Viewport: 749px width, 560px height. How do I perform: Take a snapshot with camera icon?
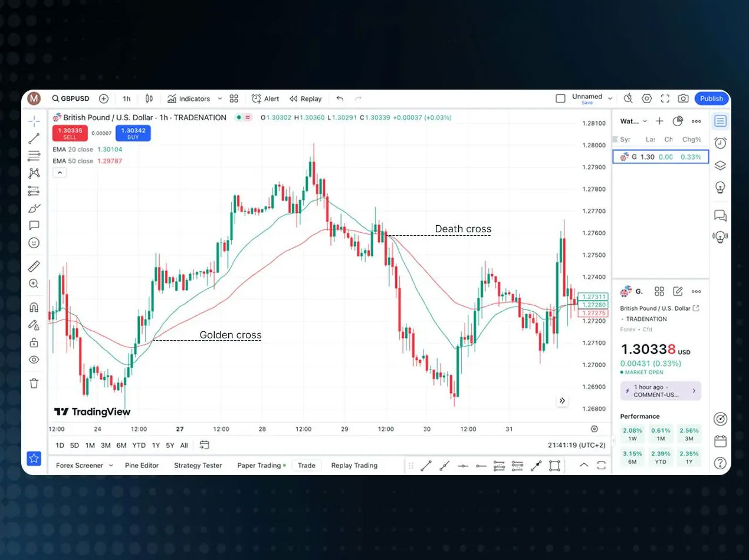click(683, 99)
